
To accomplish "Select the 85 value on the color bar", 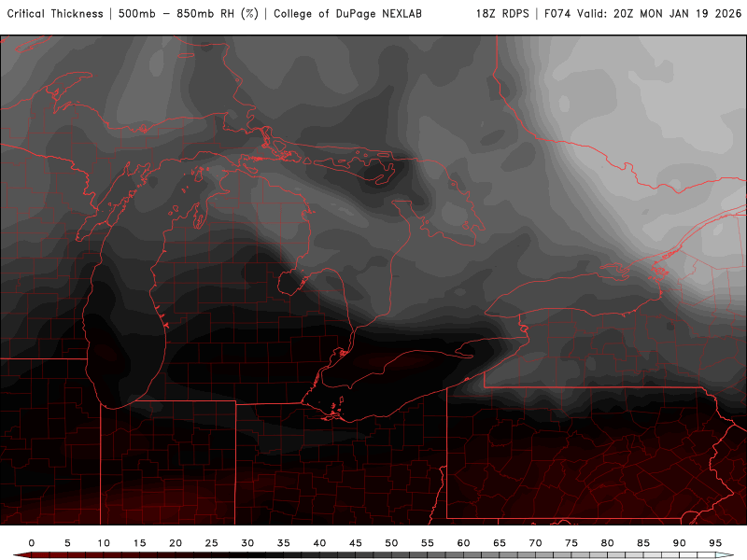I will [643, 543].
